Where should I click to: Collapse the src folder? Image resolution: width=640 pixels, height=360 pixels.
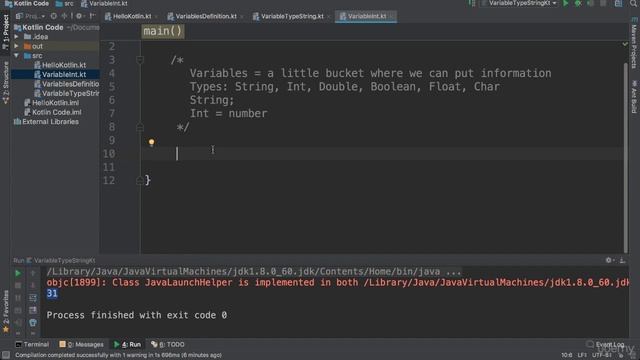pyautogui.click(x=17, y=56)
